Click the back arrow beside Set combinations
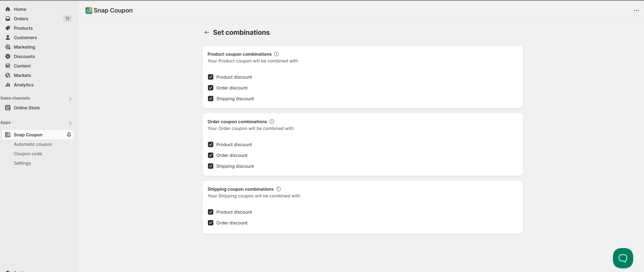This screenshot has width=644, height=272. (207, 32)
